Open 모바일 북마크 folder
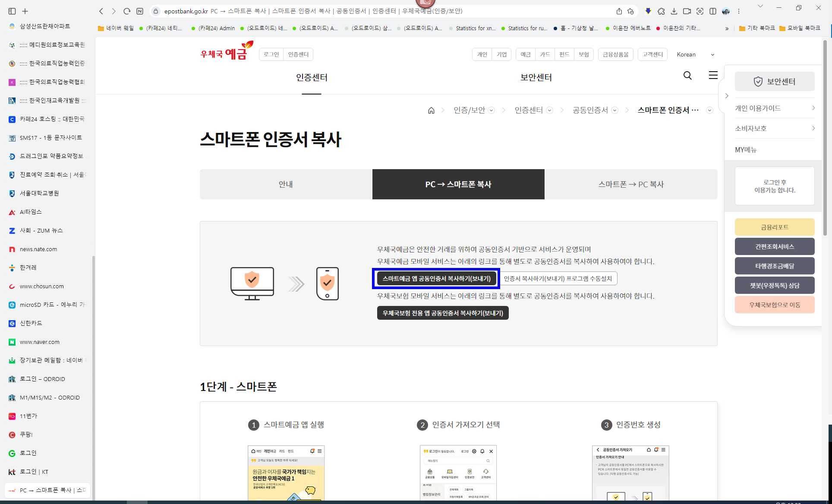This screenshot has height=504, width=832. (x=800, y=28)
